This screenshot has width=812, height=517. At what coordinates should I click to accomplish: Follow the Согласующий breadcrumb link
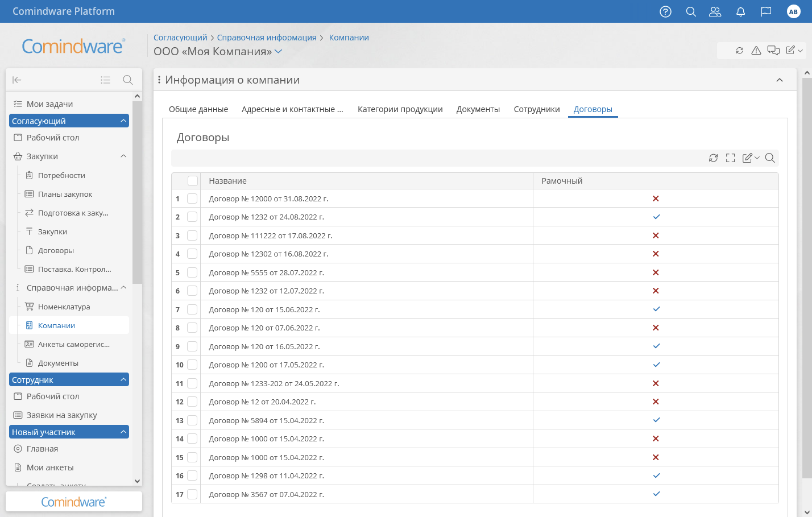pos(180,38)
